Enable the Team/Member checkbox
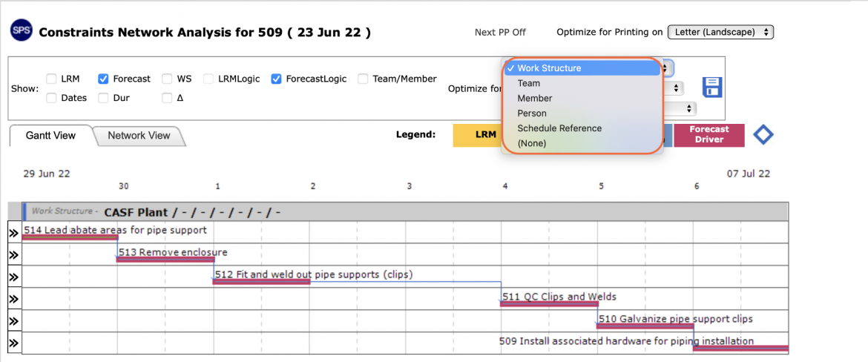Viewport: 868px width, 362px height. (x=363, y=79)
